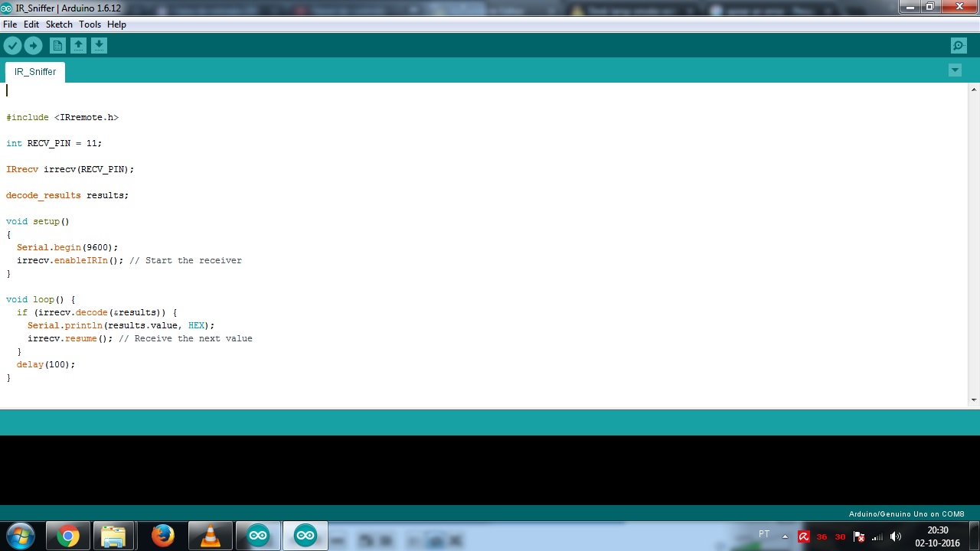Click the editor vertical scrollbar up arrow
Screen dimensions: 980x551
point(974,88)
